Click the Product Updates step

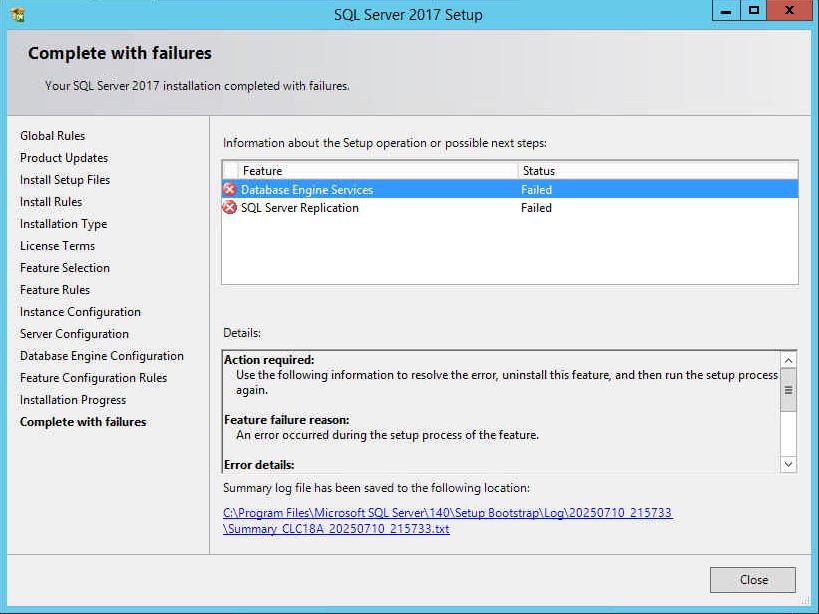point(64,158)
